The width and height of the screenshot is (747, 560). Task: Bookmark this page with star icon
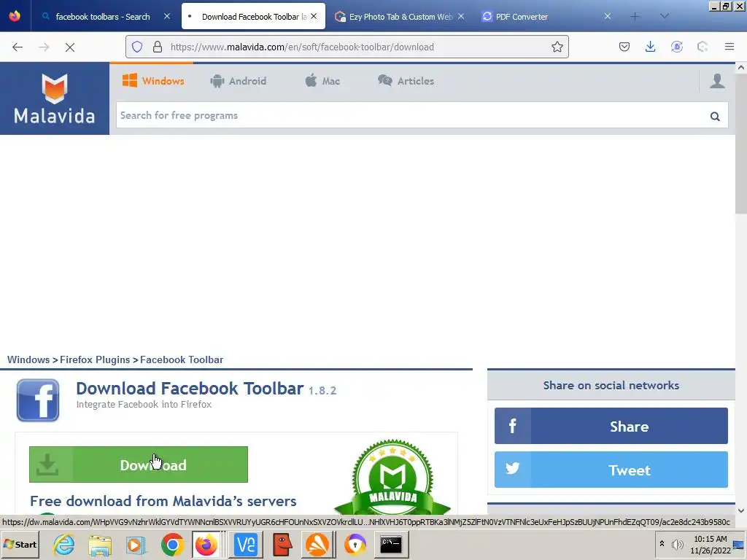[x=557, y=47]
